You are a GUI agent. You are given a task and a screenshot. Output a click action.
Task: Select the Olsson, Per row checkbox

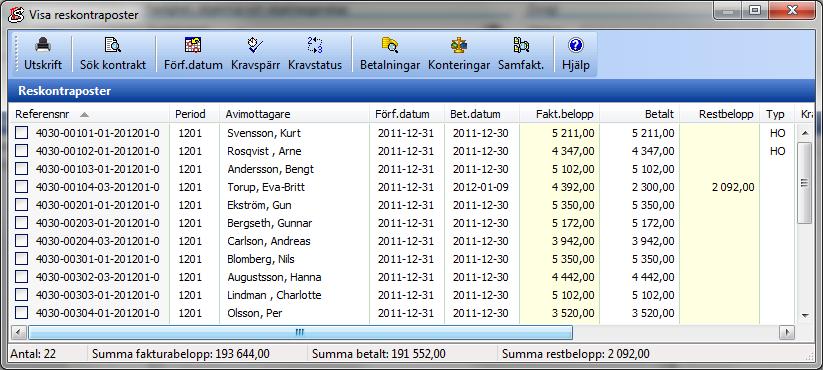(21, 313)
